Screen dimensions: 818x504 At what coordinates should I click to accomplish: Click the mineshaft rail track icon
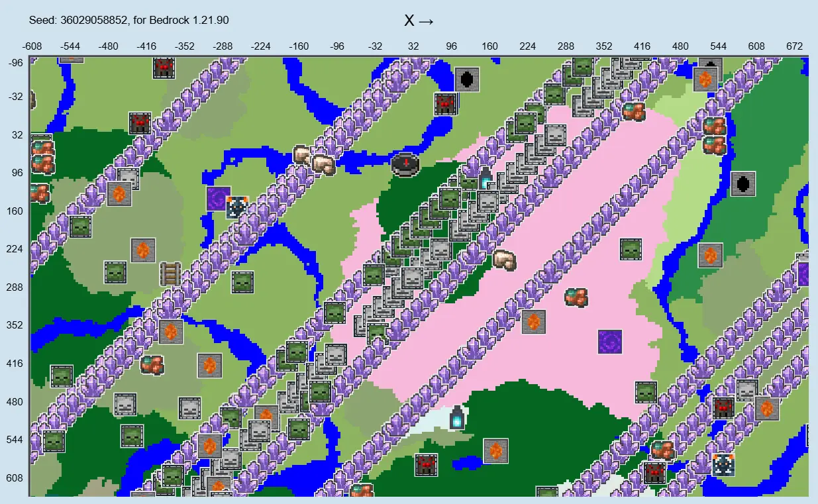pos(170,274)
